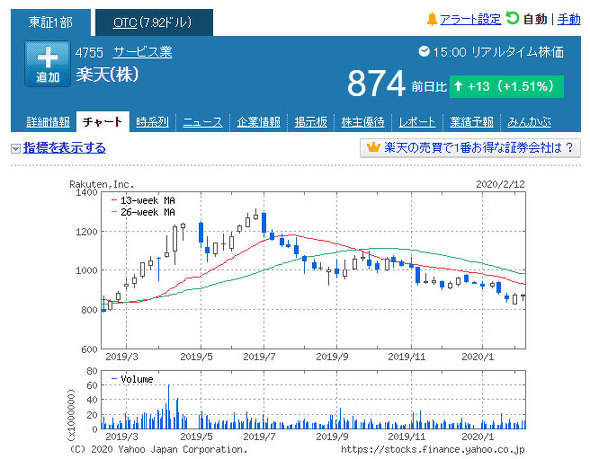Viewport: 590px width, 459px height.
Task: Open the 時系列 tab
Action: (x=152, y=122)
